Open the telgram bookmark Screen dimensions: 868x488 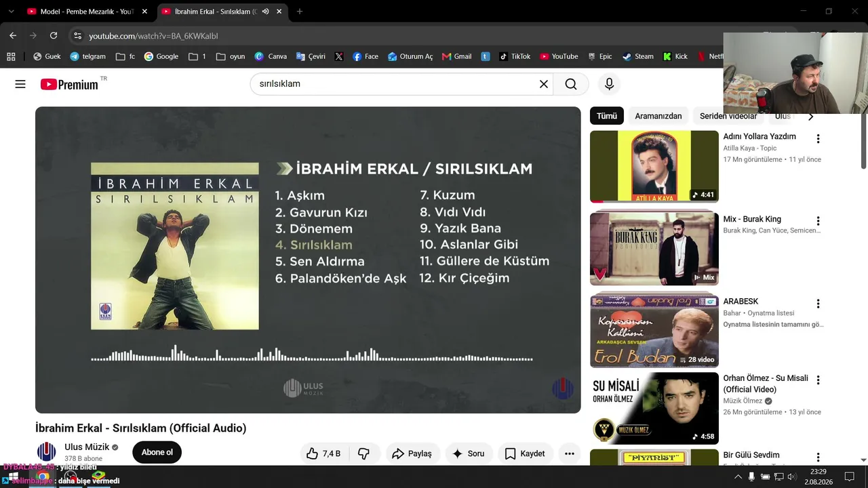point(88,56)
